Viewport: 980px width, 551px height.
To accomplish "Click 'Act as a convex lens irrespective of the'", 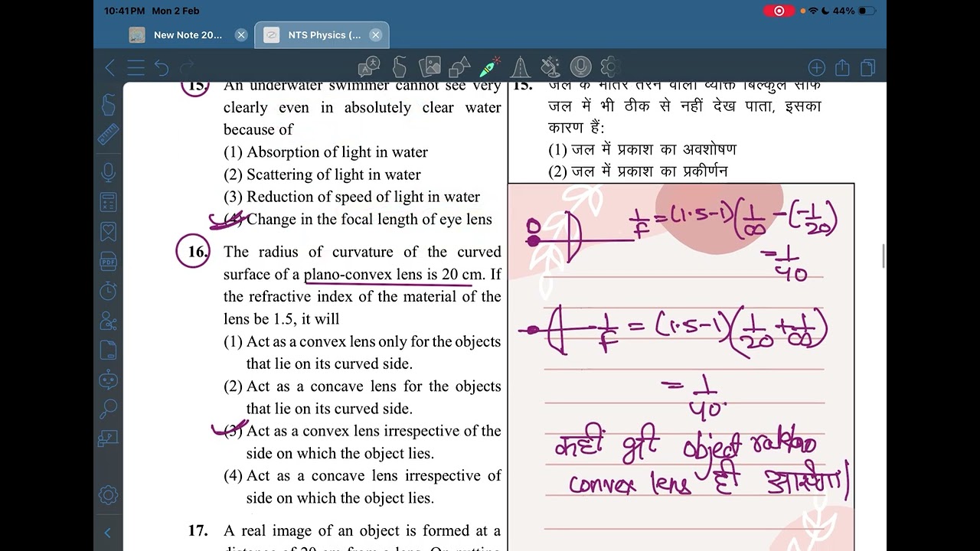I will pos(374,431).
